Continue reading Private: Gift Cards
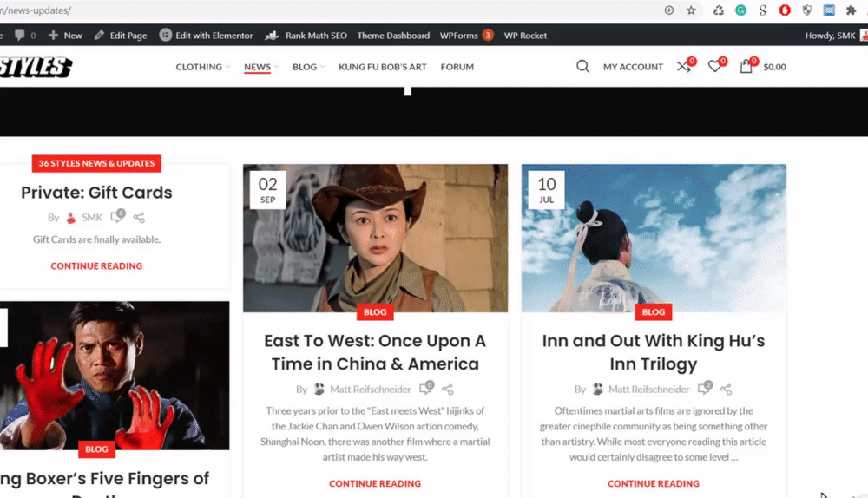This screenshot has width=868, height=498. point(96,265)
